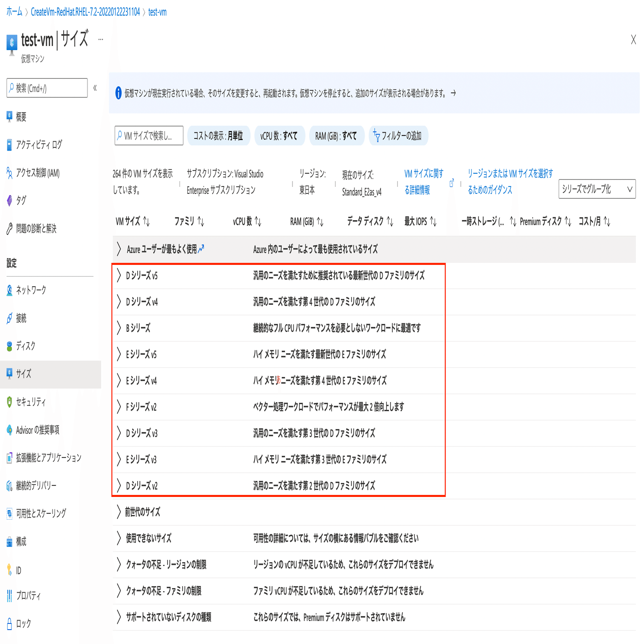Expand the B シリーズ group
The width and height of the screenshot is (644, 644).
(x=118, y=328)
